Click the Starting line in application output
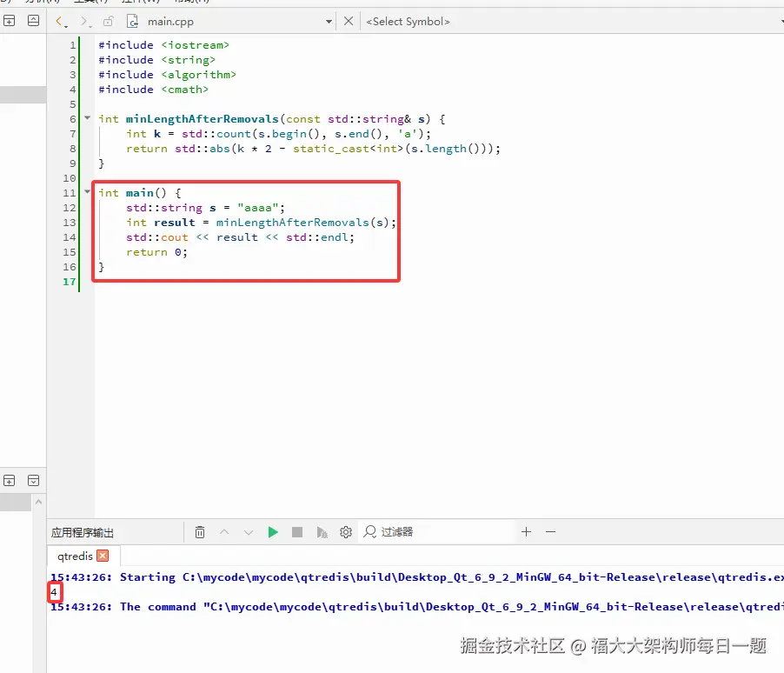Viewport: 784px width, 673px height. (x=417, y=577)
